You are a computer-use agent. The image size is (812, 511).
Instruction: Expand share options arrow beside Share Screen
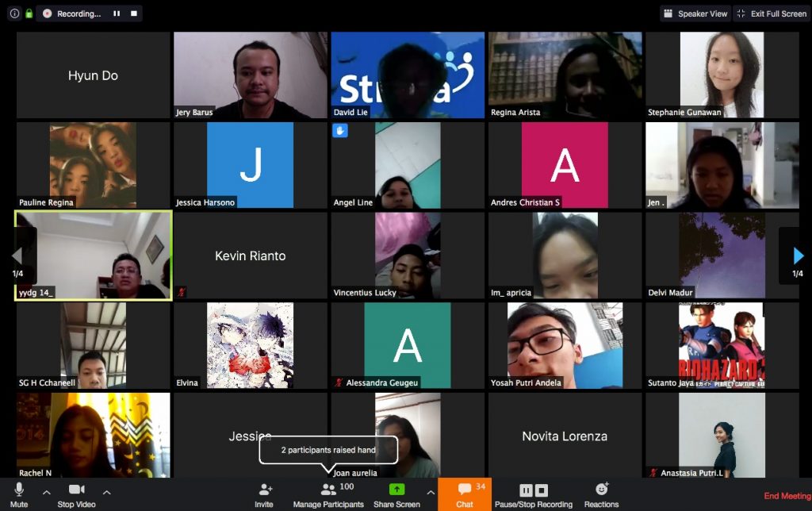coord(431,492)
